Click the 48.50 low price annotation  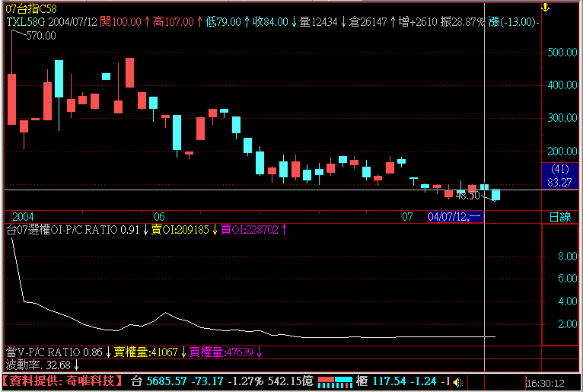[467, 196]
